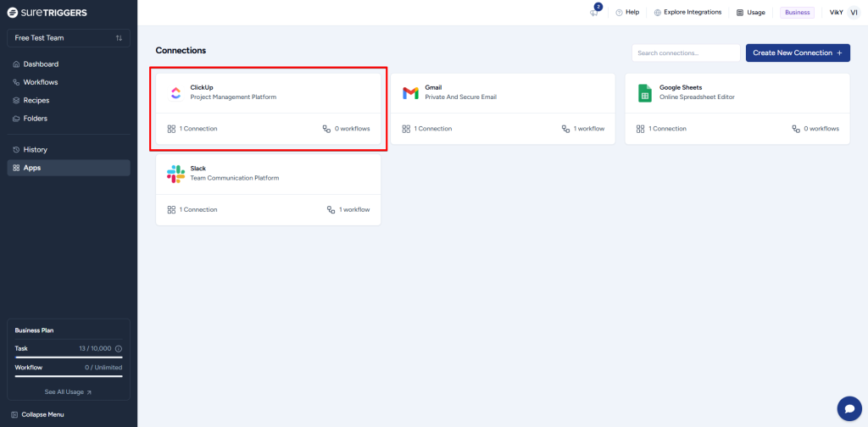Open the notifications bell icon
This screenshot has width=868, height=427.
click(594, 13)
